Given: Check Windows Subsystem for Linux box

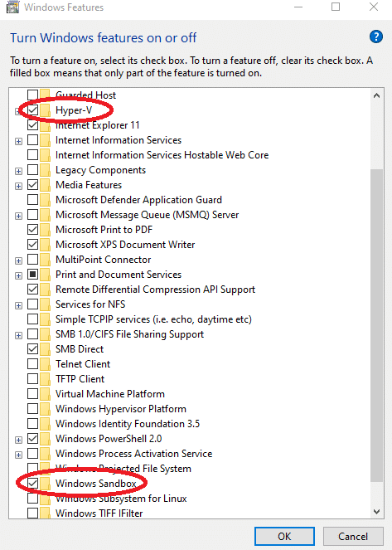Looking at the screenshot, I should 32,499.
